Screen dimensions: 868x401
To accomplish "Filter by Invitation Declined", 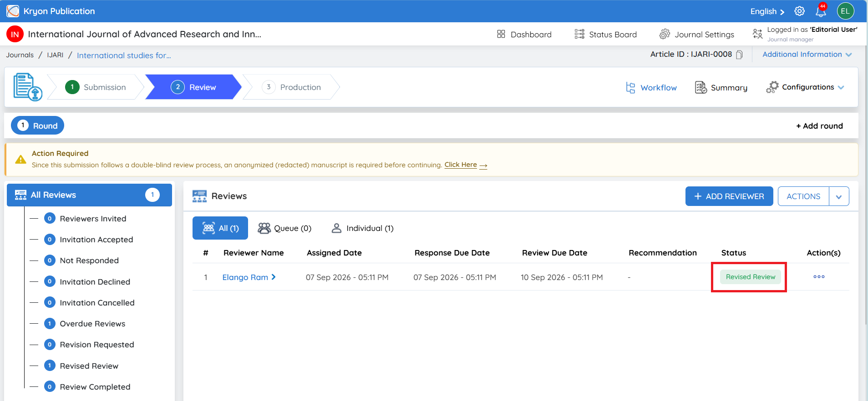I will (87, 282).
